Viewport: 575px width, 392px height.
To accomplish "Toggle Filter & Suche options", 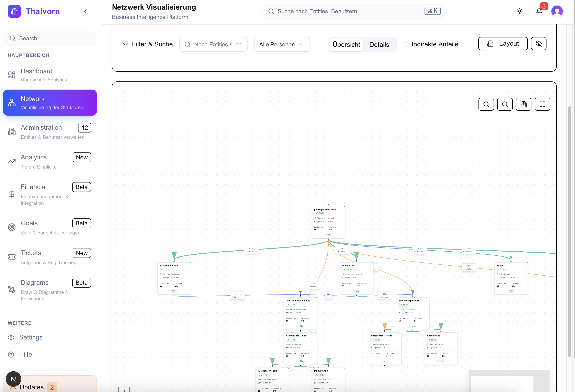I will click(x=147, y=44).
